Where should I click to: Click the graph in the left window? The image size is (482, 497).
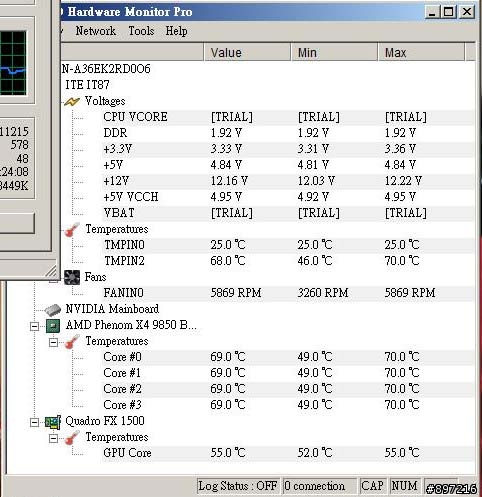13,63
